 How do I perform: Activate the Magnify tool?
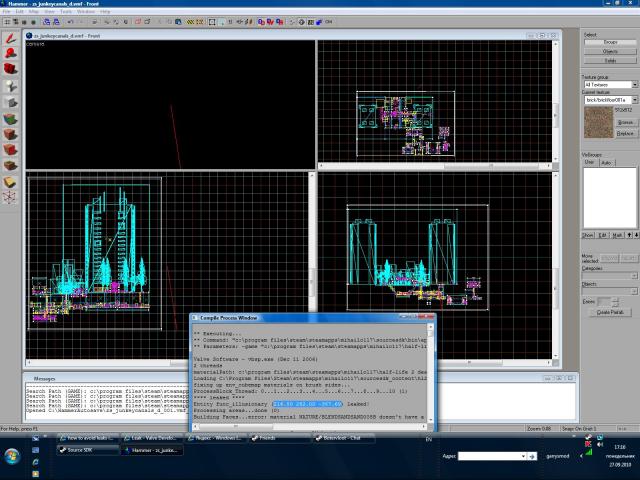11,53
